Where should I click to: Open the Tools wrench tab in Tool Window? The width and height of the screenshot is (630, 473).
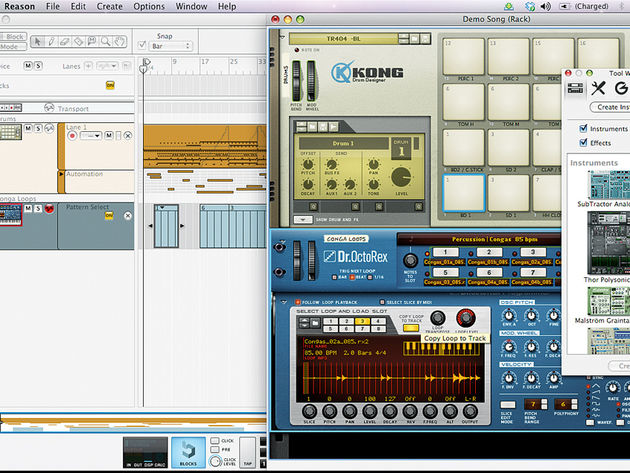point(598,88)
